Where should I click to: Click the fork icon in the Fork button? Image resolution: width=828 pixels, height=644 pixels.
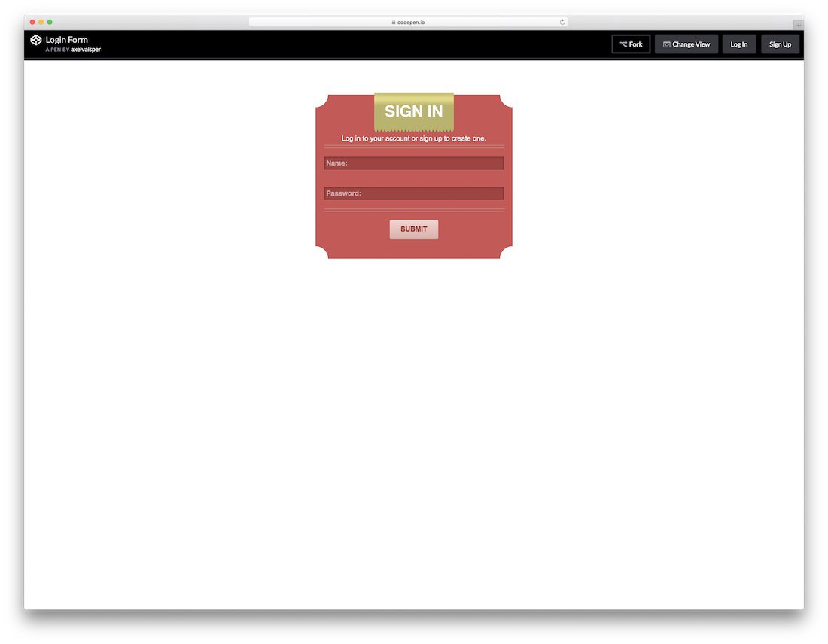(623, 44)
